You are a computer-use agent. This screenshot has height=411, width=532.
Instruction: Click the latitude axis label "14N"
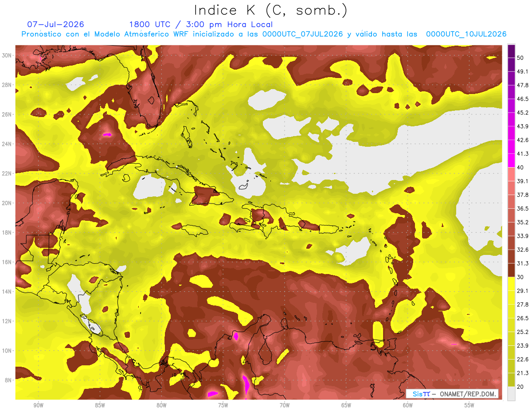coord(7,291)
